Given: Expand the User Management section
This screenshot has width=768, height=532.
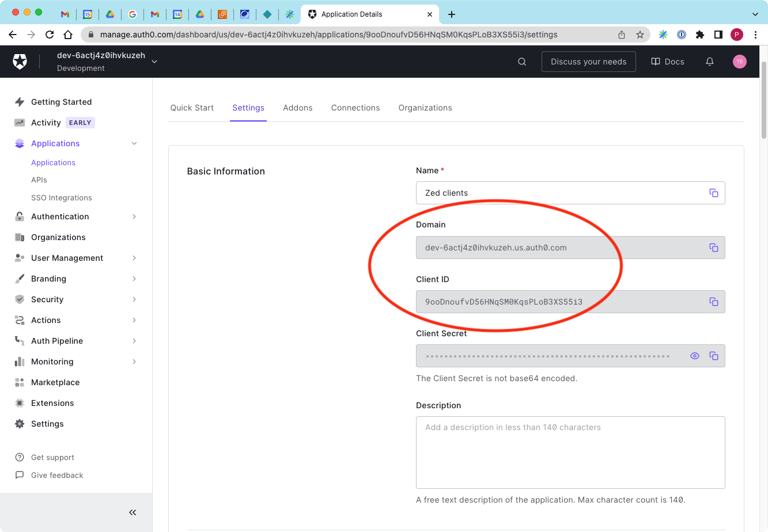Looking at the screenshot, I should [134, 258].
